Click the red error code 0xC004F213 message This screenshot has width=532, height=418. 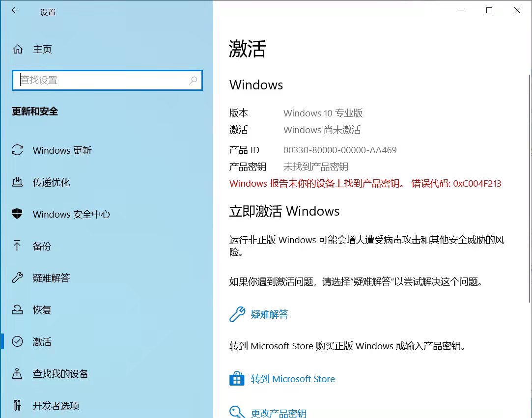tap(365, 183)
